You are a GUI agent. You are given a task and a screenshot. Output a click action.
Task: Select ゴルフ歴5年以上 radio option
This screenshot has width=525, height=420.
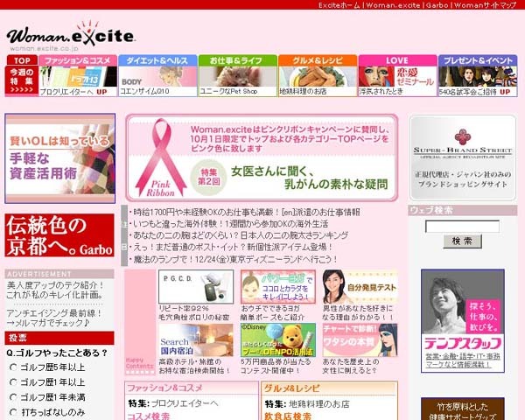13,367
